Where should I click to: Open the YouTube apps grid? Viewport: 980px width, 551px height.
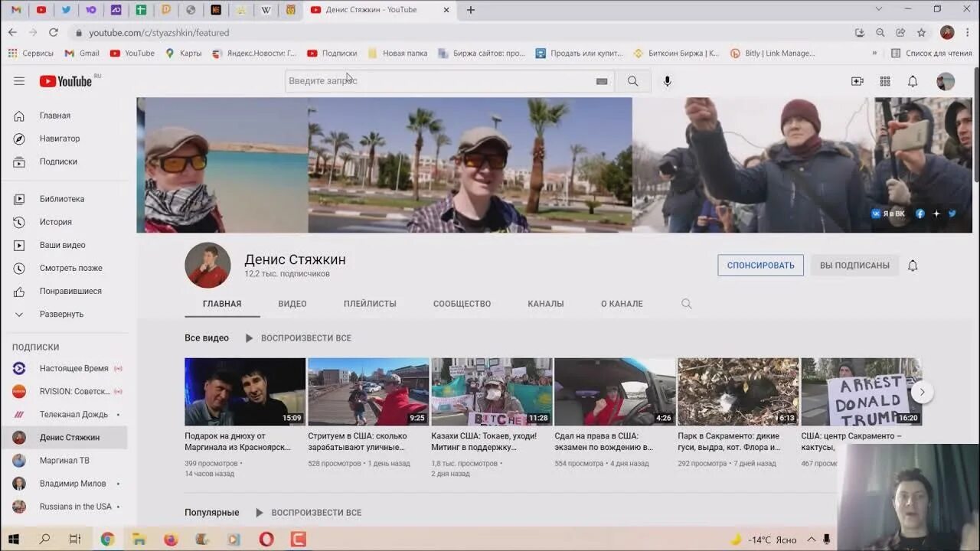885,81
